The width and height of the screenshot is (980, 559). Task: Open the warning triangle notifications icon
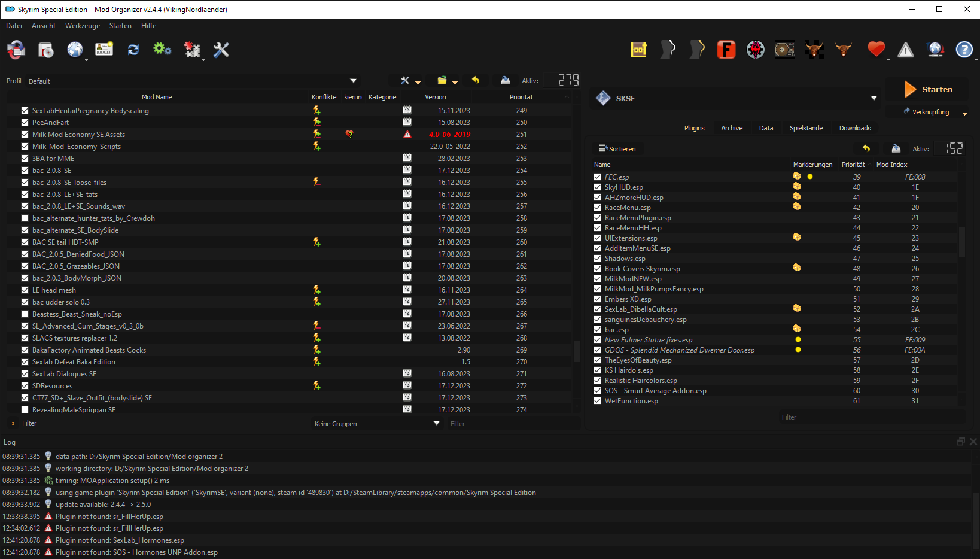coord(906,50)
